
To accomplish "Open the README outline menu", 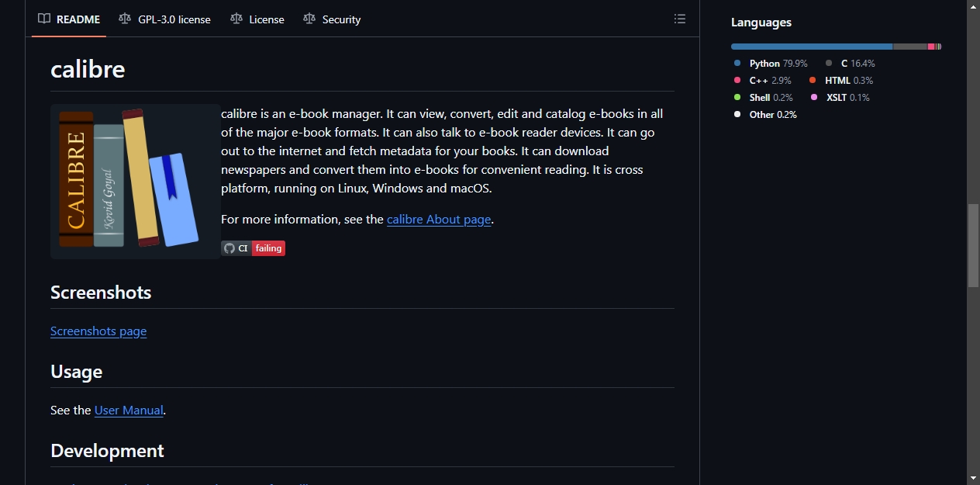I will click(680, 19).
